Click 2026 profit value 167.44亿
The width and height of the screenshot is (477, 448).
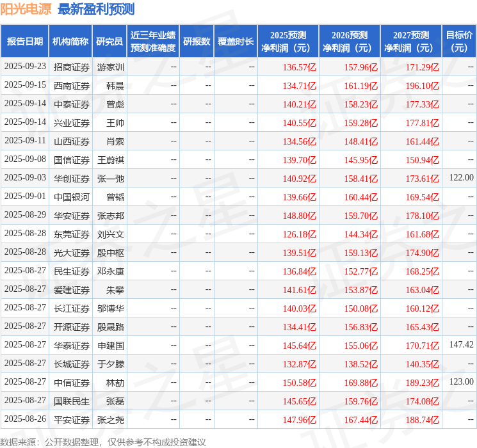coord(361,420)
